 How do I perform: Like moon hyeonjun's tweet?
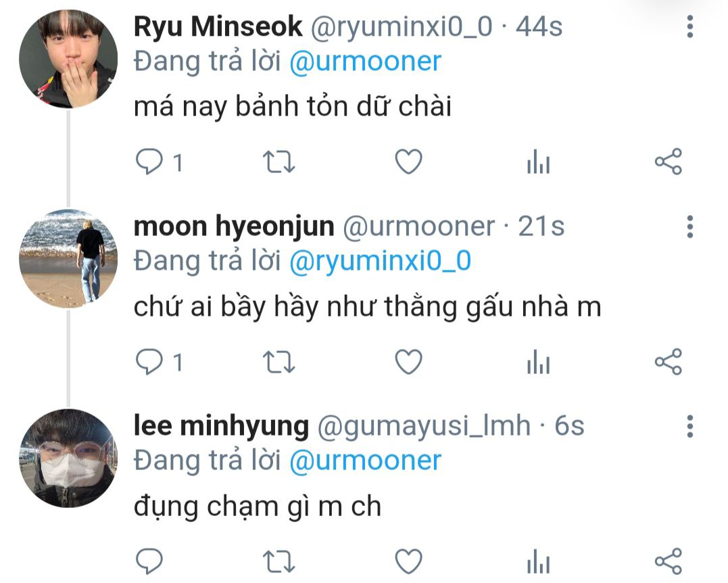[408, 361]
